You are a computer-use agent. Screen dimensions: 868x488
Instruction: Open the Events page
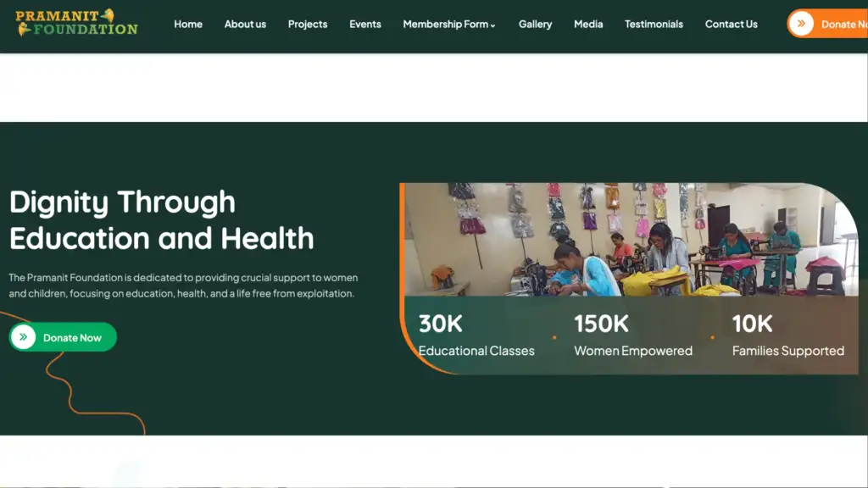(364, 24)
